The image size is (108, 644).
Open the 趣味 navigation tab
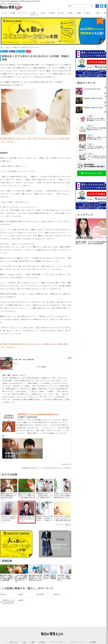pyautogui.click(x=43, y=13)
